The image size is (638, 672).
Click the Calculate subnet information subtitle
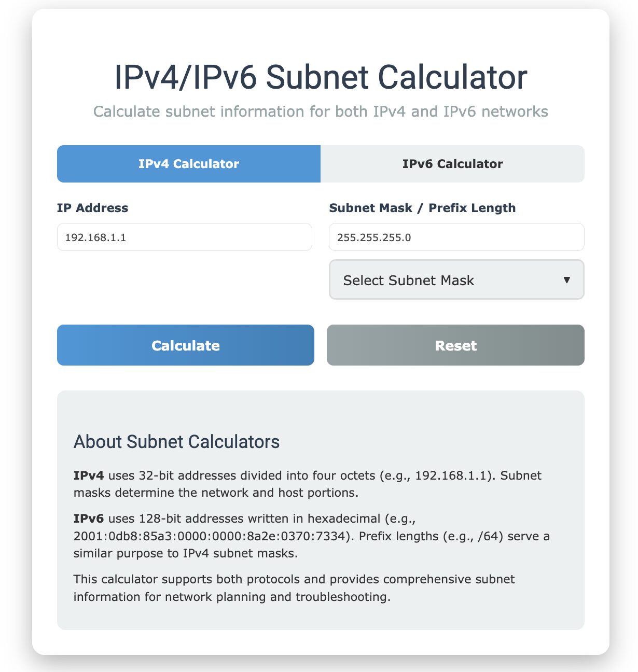click(320, 111)
